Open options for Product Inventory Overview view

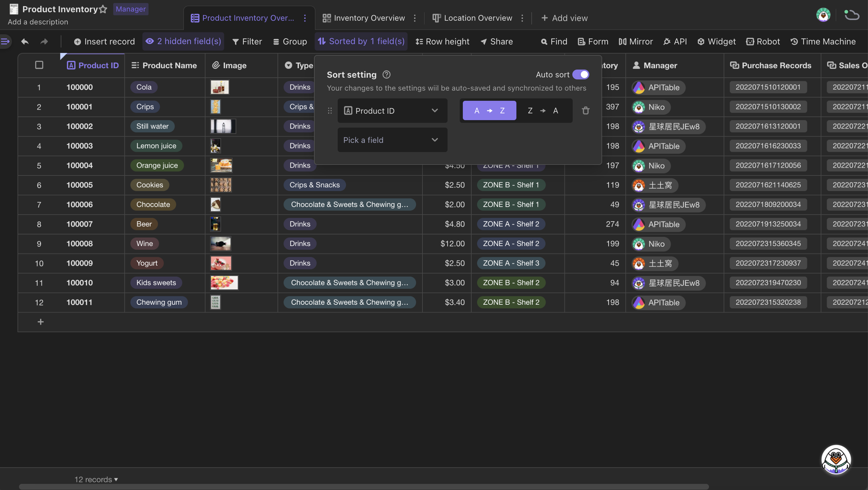(x=305, y=18)
